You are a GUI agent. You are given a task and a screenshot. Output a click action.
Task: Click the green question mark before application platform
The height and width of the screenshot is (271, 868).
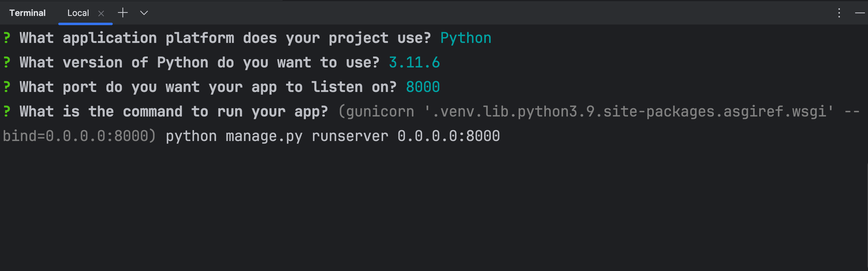pyautogui.click(x=7, y=38)
